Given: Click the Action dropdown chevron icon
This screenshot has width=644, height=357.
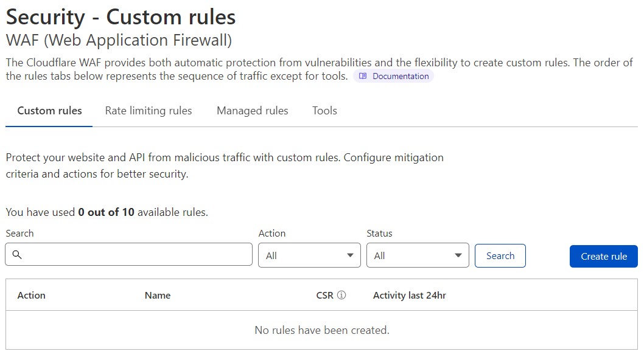Looking at the screenshot, I should pyautogui.click(x=351, y=255).
